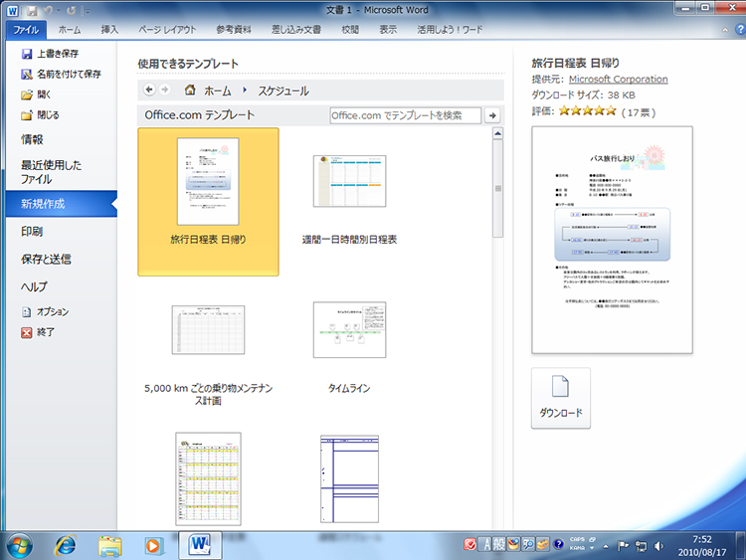Collapse the ribbon with the caret icon
The width and height of the screenshot is (746, 560).
click(x=725, y=30)
